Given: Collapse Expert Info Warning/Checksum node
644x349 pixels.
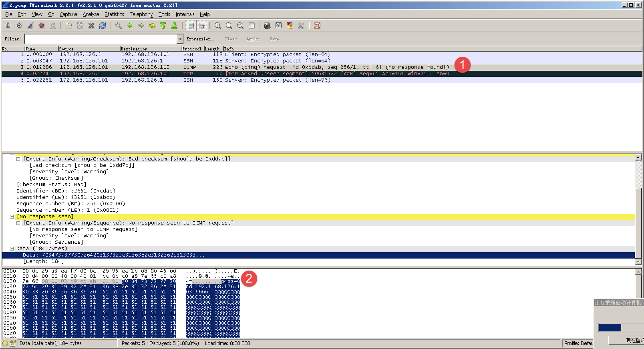Looking at the screenshot, I should click(18, 159).
